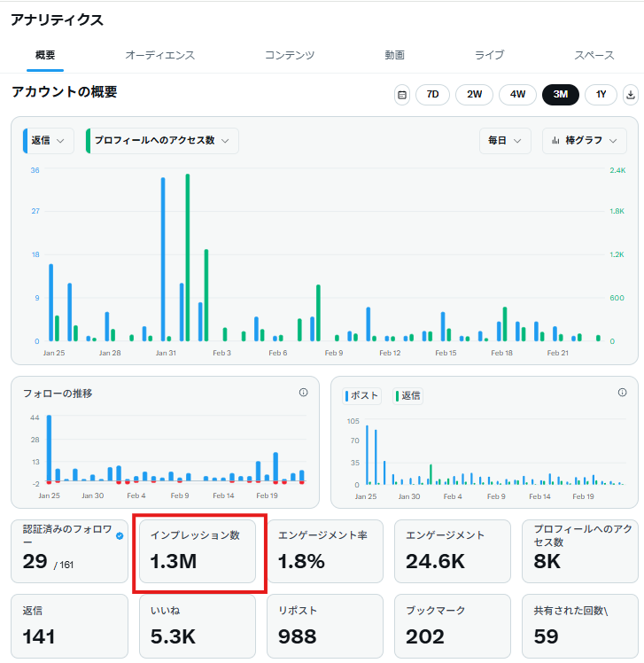Click the プロフィールへのアクセス数 8K card
This screenshot has width=644, height=663.
click(x=580, y=551)
